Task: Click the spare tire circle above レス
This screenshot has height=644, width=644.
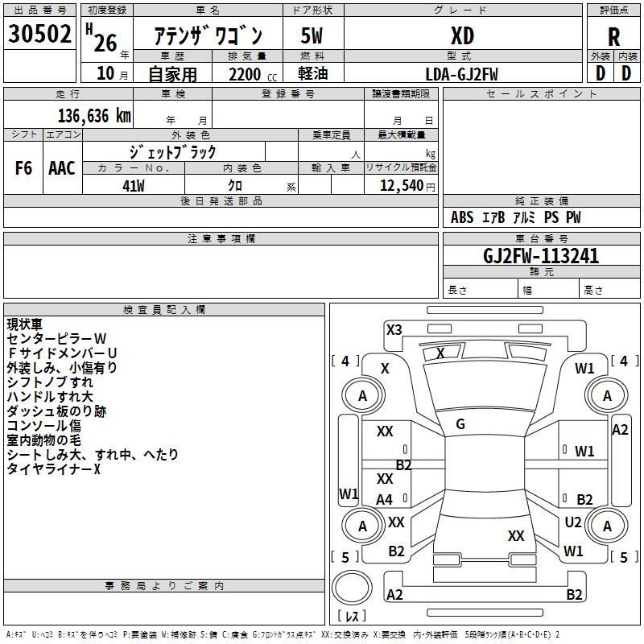Action: [351, 587]
